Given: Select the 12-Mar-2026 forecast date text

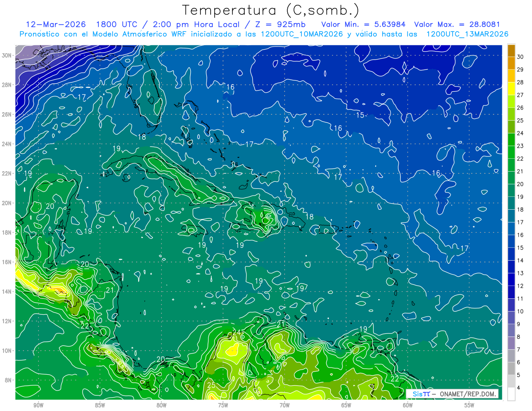Looking at the screenshot, I should point(56,24).
